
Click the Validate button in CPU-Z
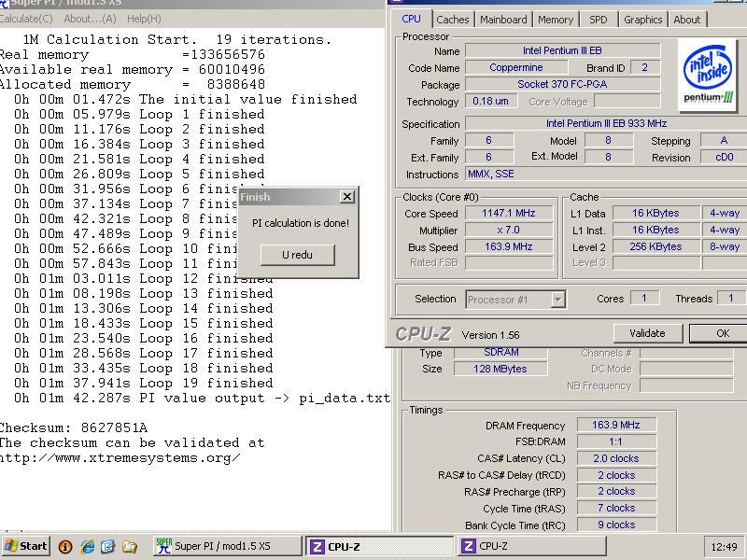click(647, 333)
